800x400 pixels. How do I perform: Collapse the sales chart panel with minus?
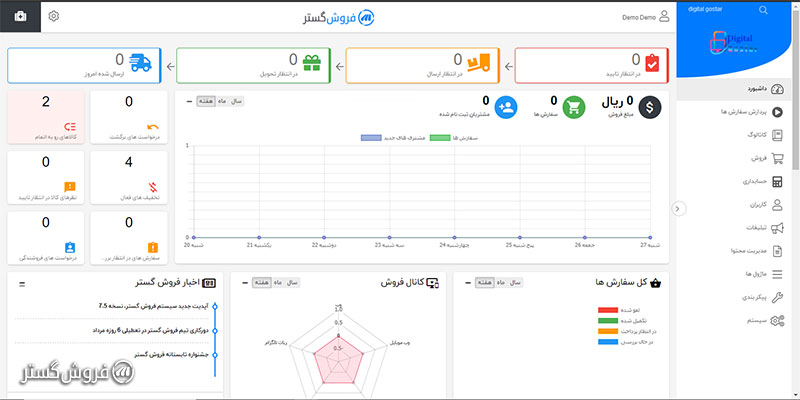[x=189, y=101]
